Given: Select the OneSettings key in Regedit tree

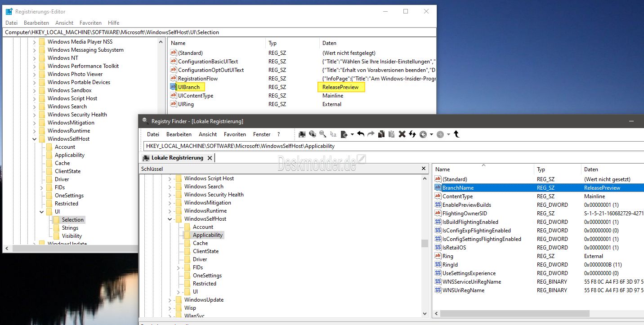Looking at the screenshot, I should [x=69, y=196].
